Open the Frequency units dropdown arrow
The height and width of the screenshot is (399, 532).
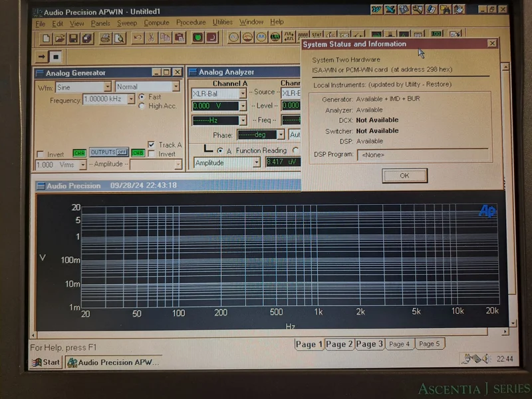[x=131, y=99]
